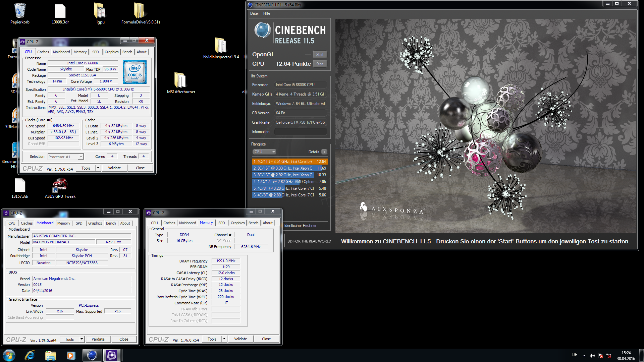Open the Datei menu in Cinebench
The image size is (644, 362).
(254, 13)
